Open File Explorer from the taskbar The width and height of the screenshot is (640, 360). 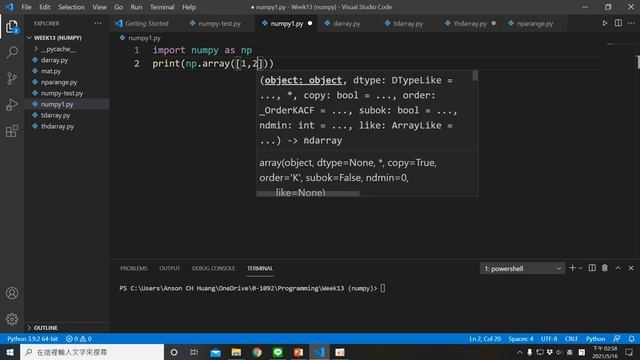(x=236, y=352)
